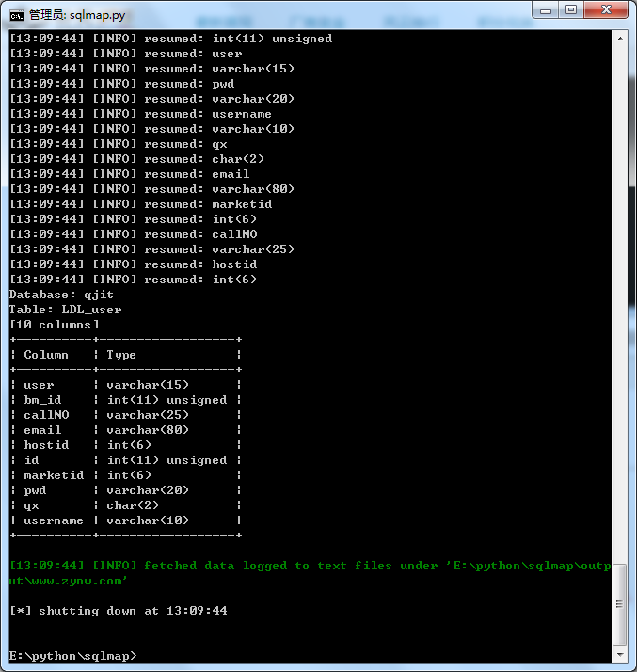Click log line 'resumed: varchar(10)'
Image resolution: width=637 pixels, height=672 pixels.
click(152, 129)
